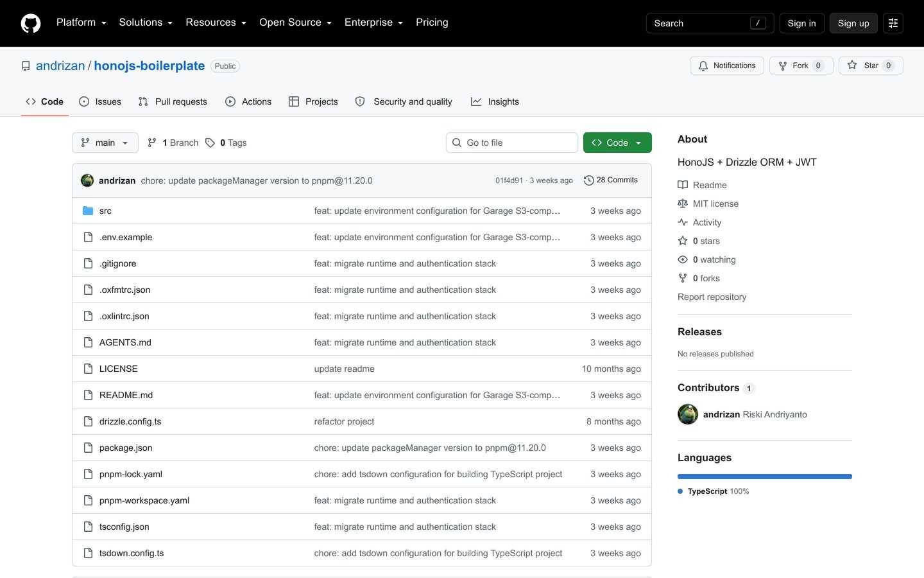The width and height of the screenshot is (924, 578).
Task: Open the main branch selector dropdown
Action: pos(105,143)
